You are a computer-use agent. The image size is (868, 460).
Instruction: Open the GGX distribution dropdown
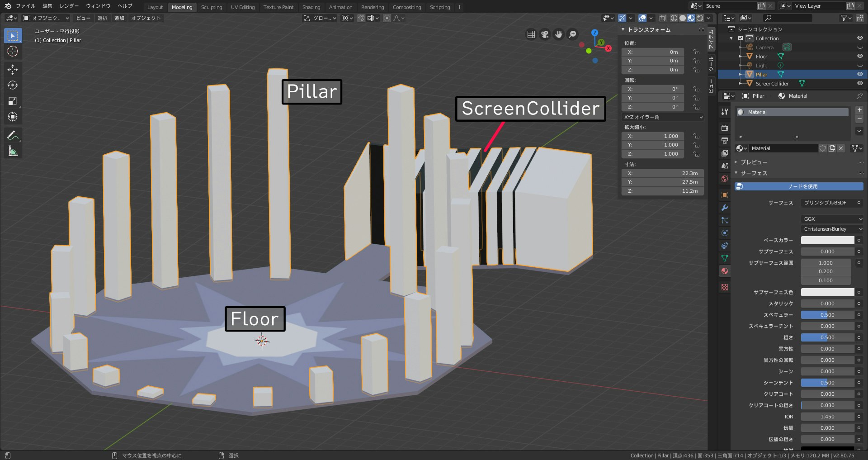(832, 219)
